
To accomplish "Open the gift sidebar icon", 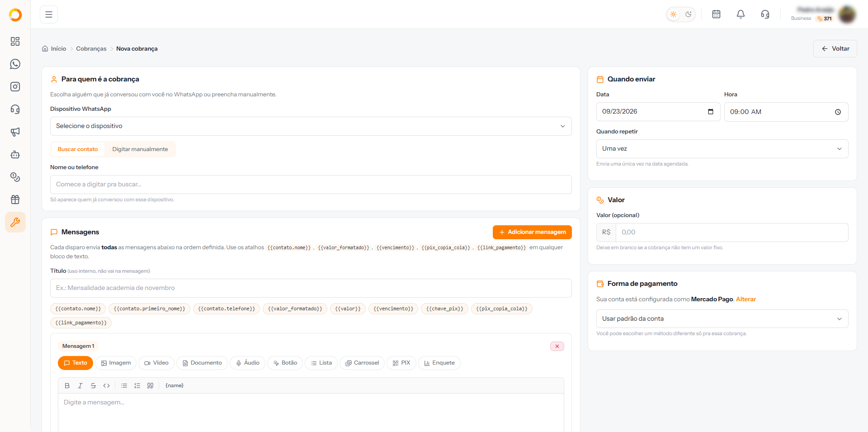I will (x=15, y=200).
